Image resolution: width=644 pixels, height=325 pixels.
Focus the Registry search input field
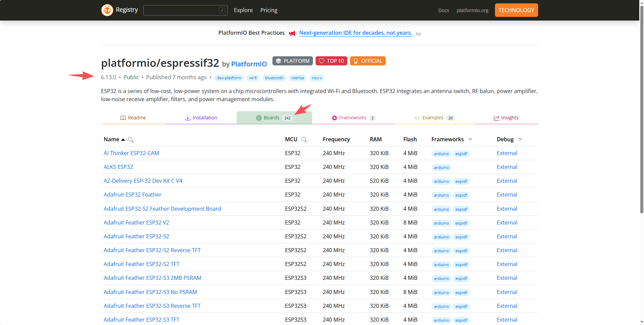(185, 10)
